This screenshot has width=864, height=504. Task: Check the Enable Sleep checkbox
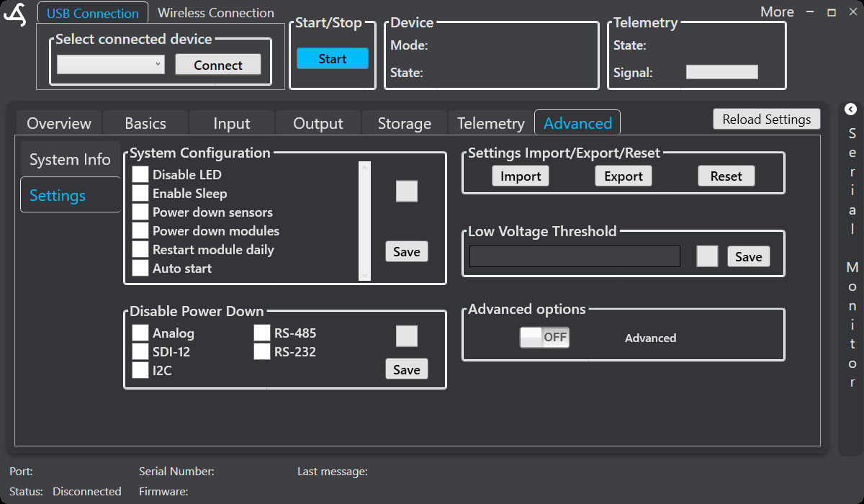(140, 194)
